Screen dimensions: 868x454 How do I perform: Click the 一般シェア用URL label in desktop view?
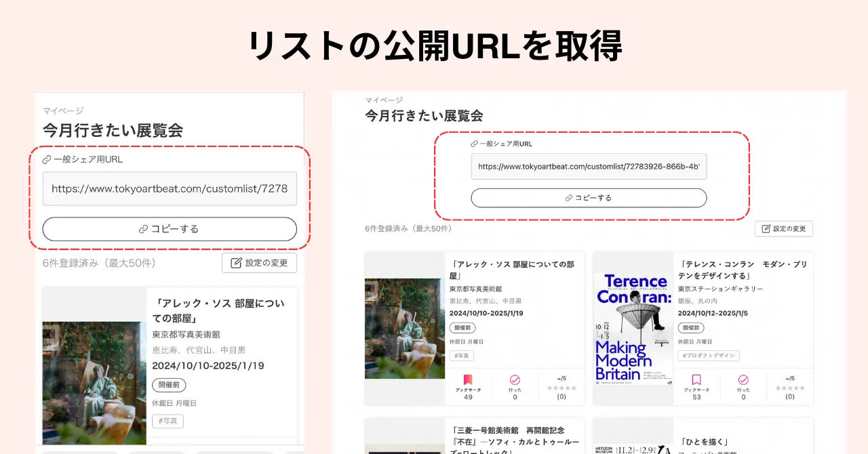click(x=501, y=144)
